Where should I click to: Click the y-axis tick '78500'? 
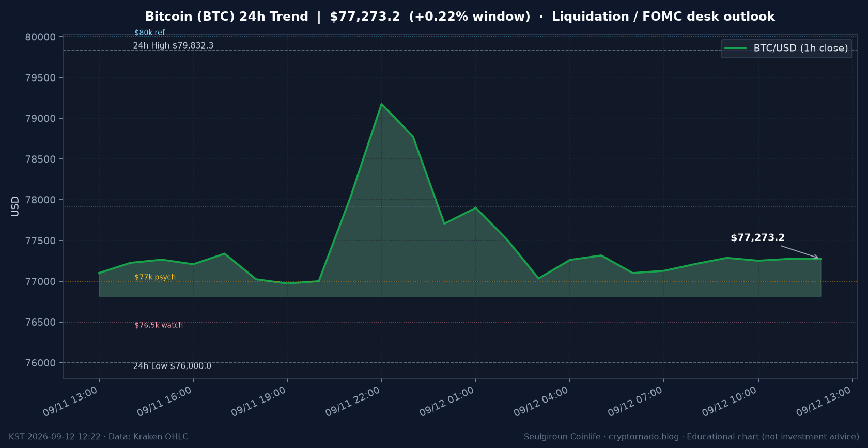click(40, 159)
